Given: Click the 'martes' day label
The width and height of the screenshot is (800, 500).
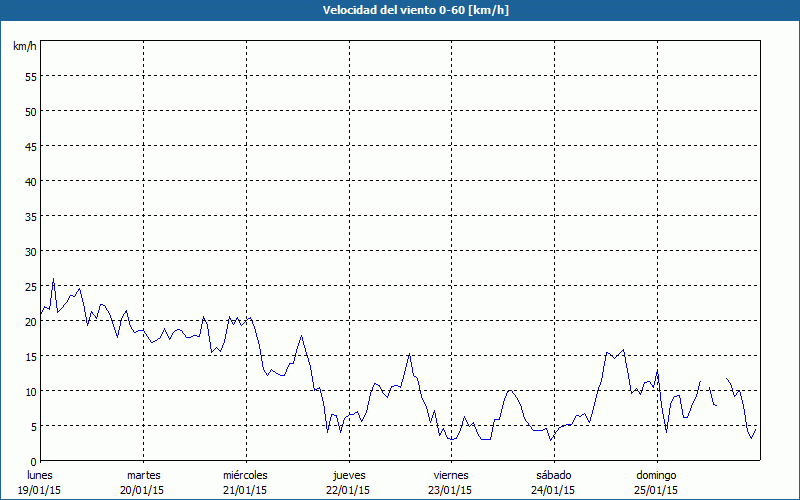Looking at the screenshot, I should click(143, 475).
